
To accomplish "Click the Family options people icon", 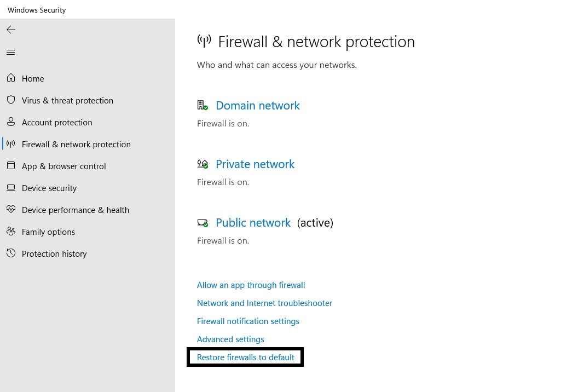I will tap(11, 232).
